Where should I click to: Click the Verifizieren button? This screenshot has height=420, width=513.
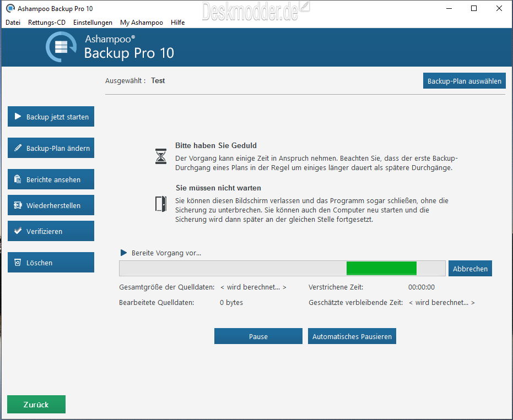[x=51, y=231]
